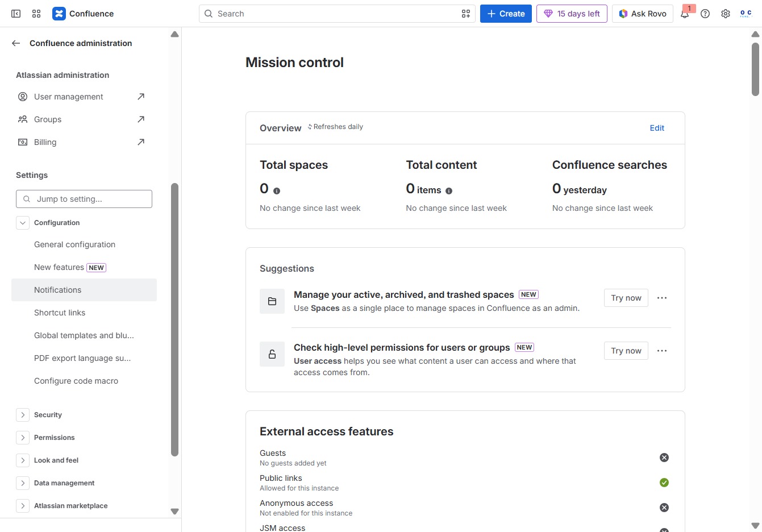
Task: Click the Create button
Action: (x=506, y=14)
